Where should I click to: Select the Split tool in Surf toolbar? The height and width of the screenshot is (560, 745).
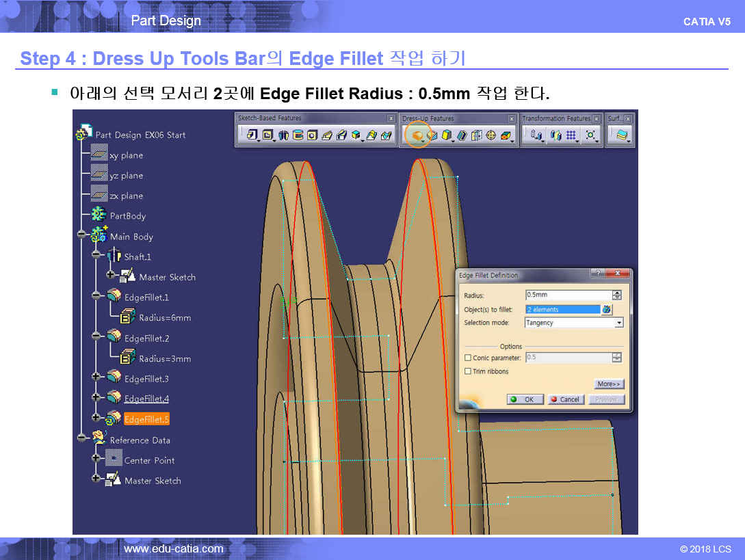622,135
